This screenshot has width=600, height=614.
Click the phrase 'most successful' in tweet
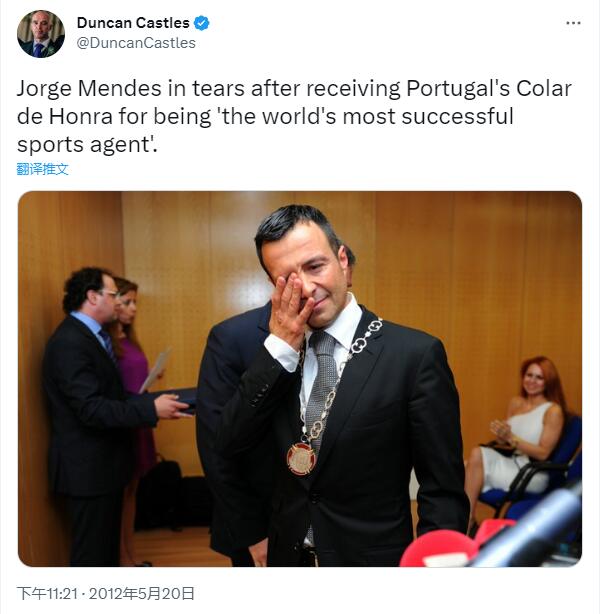[428, 116]
